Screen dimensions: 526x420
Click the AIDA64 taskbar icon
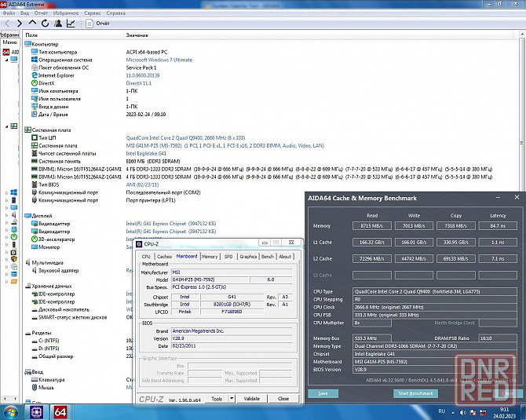click(60, 411)
